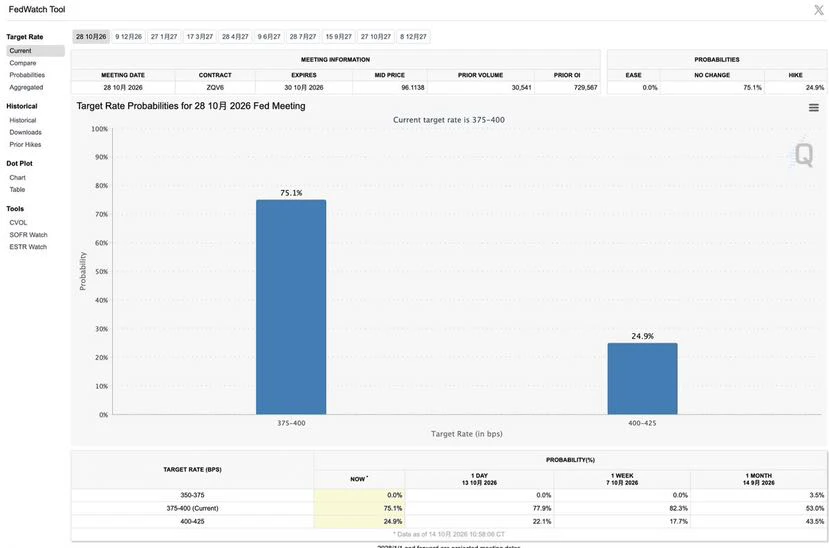This screenshot has width=829, height=548.
Task: Open Current under Target Rate
Action: tap(35, 51)
